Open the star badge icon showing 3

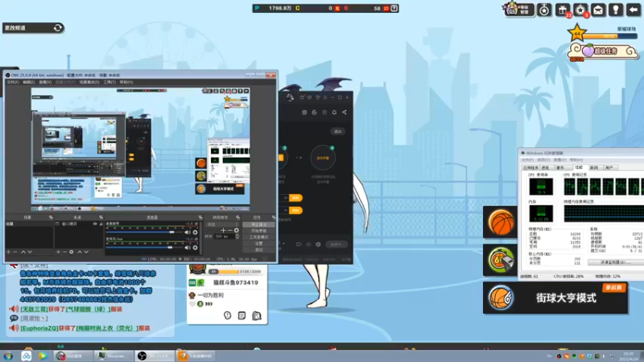pos(580,10)
